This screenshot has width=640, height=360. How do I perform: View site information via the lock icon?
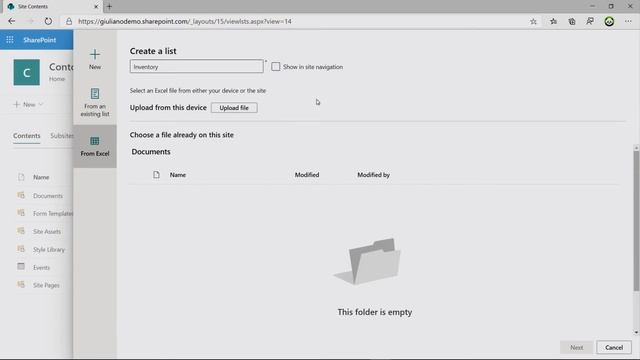69,21
